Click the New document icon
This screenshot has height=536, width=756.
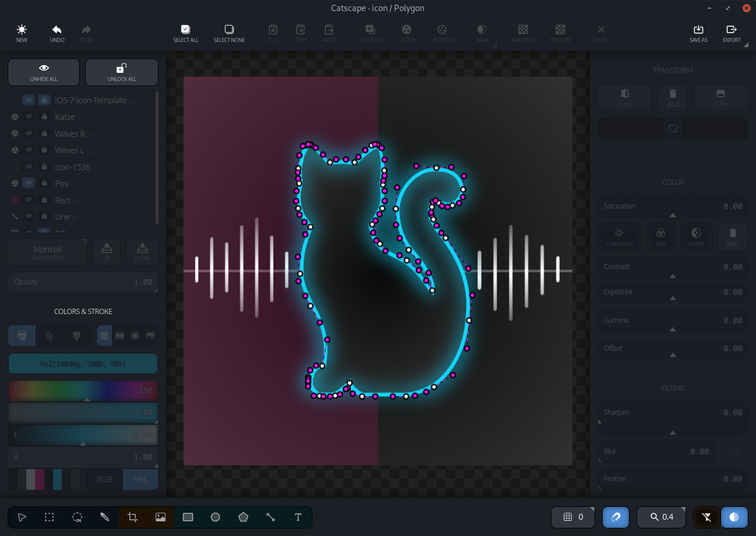pos(22,34)
